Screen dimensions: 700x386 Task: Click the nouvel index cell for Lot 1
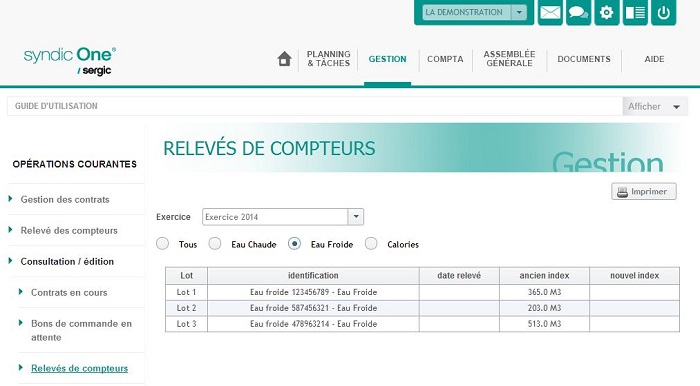coord(634,292)
